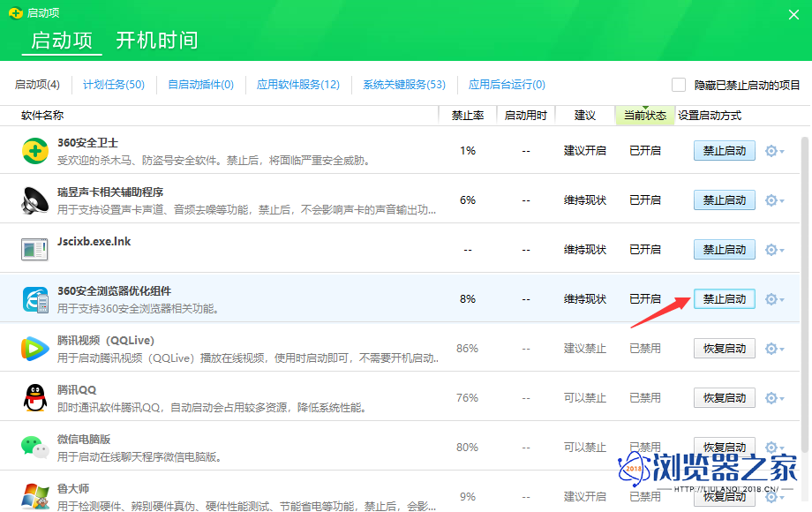This screenshot has height=512, width=812.
Task: Switch to the 启动项 main tab
Action: coord(62,41)
